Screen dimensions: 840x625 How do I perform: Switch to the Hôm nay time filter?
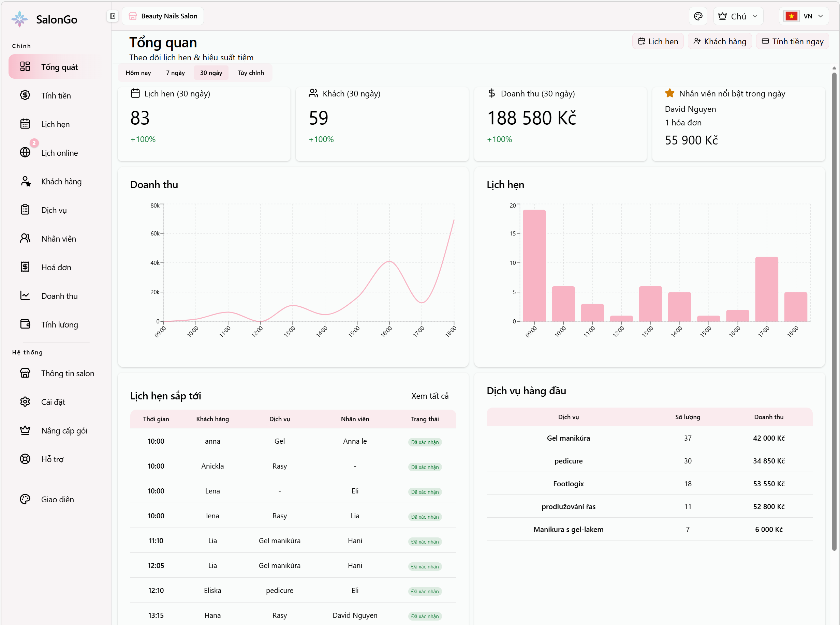[138, 72]
